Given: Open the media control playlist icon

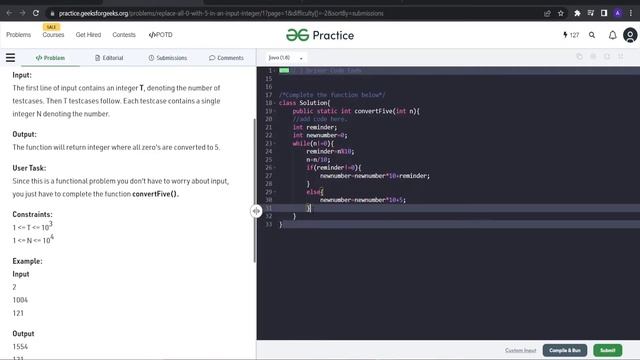Looking at the screenshot, I should coord(591,13).
